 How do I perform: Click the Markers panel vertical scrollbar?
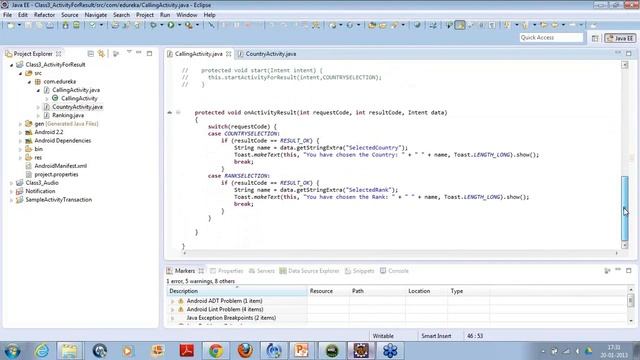tap(631, 301)
